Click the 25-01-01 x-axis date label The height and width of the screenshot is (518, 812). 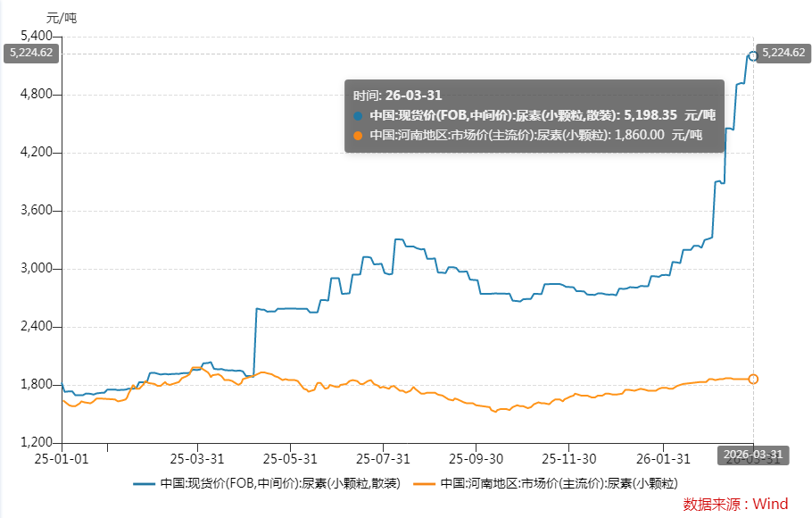[62, 457]
